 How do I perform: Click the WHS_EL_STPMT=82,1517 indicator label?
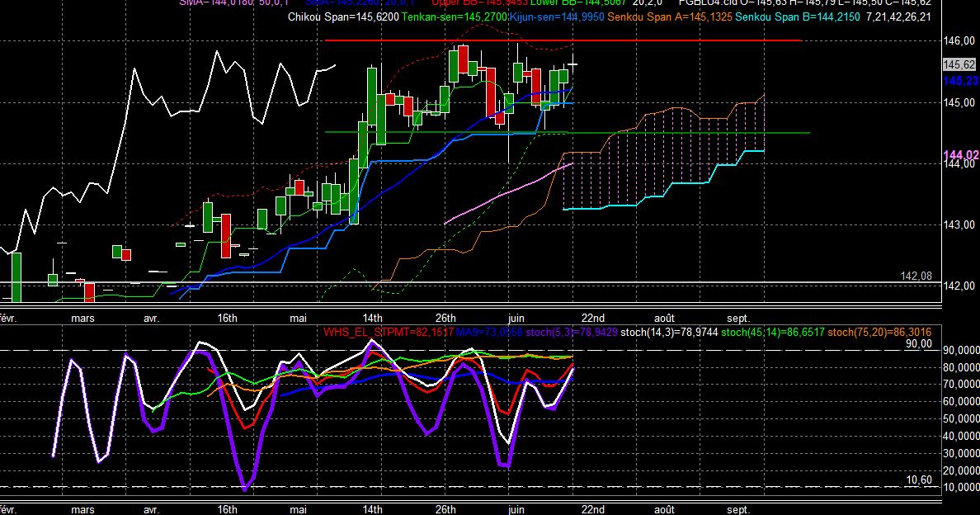[388, 333]
